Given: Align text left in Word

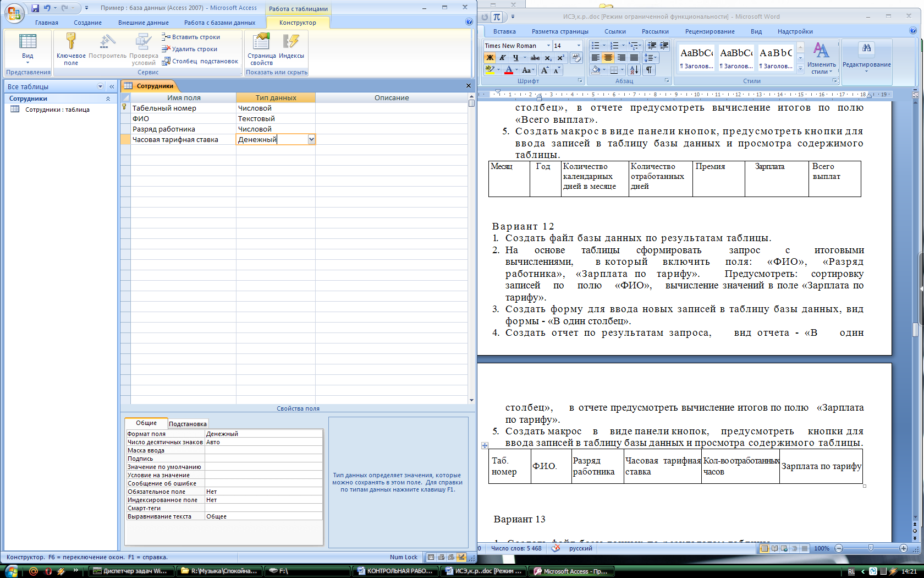Looking at the screenshot, I should point(596,58).
